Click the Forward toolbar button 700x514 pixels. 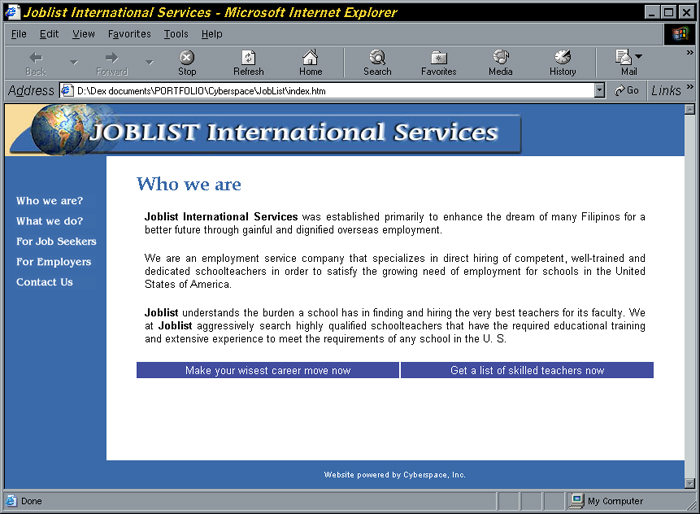click(112, 63)
